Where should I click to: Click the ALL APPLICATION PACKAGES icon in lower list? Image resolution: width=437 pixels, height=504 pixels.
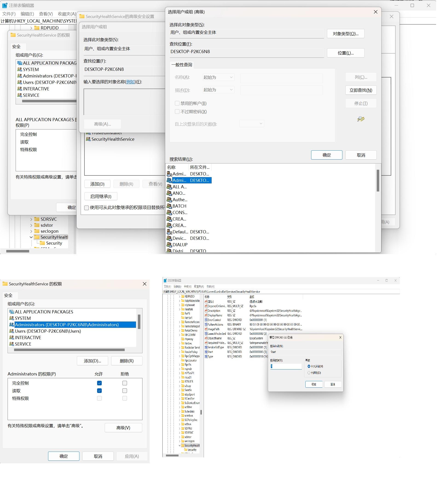[12, 312]
